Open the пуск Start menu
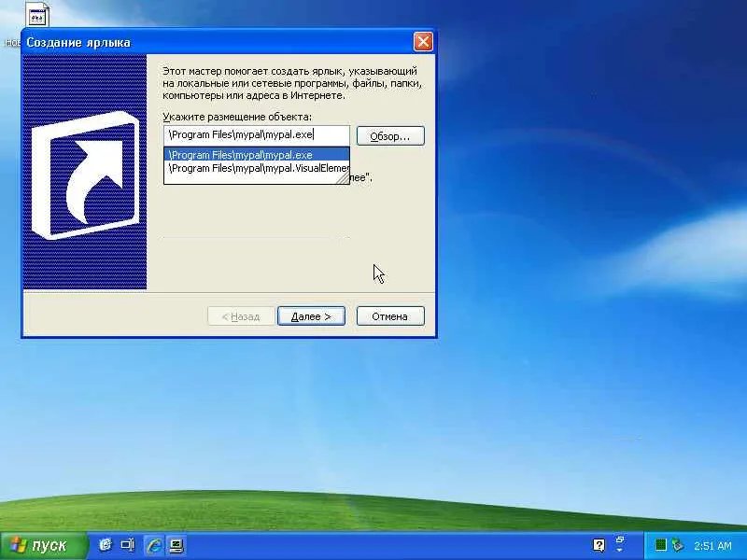This screenshot has width=747, height=560. [x=43, y=545]
